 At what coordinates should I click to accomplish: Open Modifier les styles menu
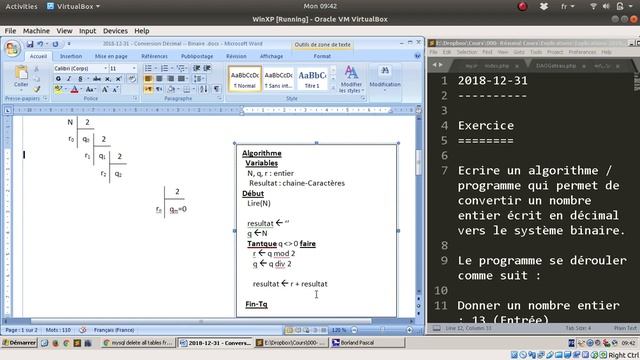(x=351, y=79)
